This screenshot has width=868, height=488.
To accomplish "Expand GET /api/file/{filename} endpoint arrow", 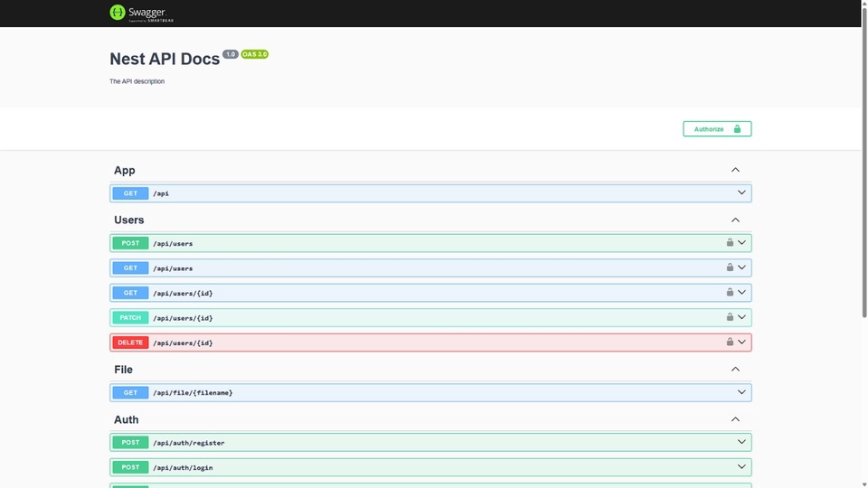I will 741,392.
